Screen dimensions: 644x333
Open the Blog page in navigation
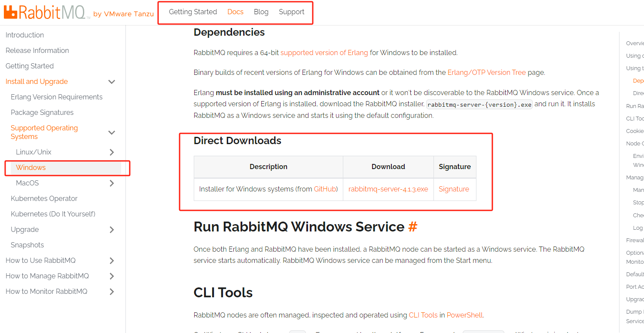261,12
